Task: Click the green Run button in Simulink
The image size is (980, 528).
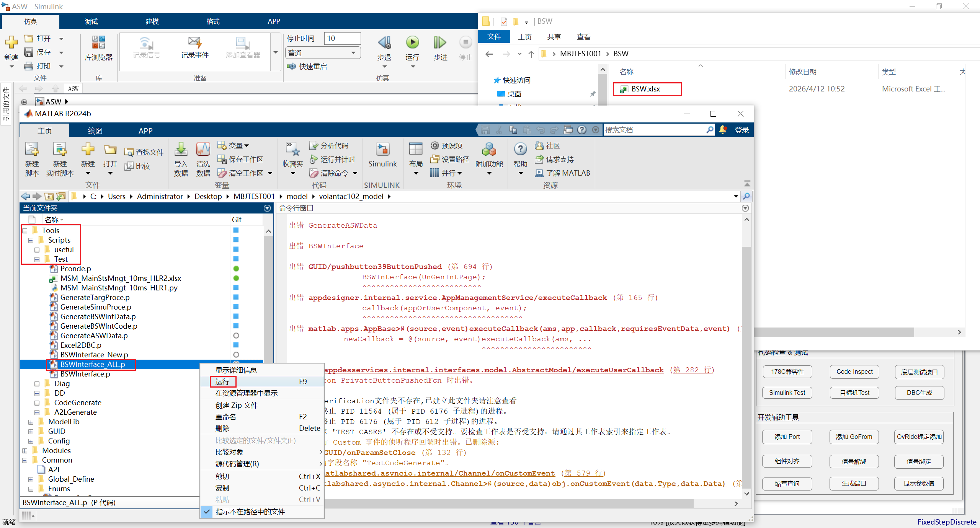Action: [412, 42]
